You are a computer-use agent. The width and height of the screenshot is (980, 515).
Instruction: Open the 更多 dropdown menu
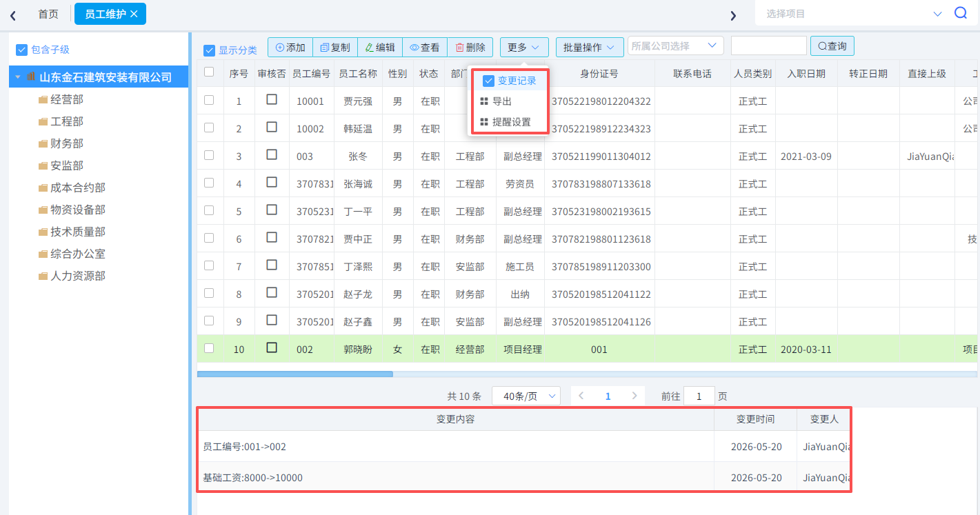524,47
